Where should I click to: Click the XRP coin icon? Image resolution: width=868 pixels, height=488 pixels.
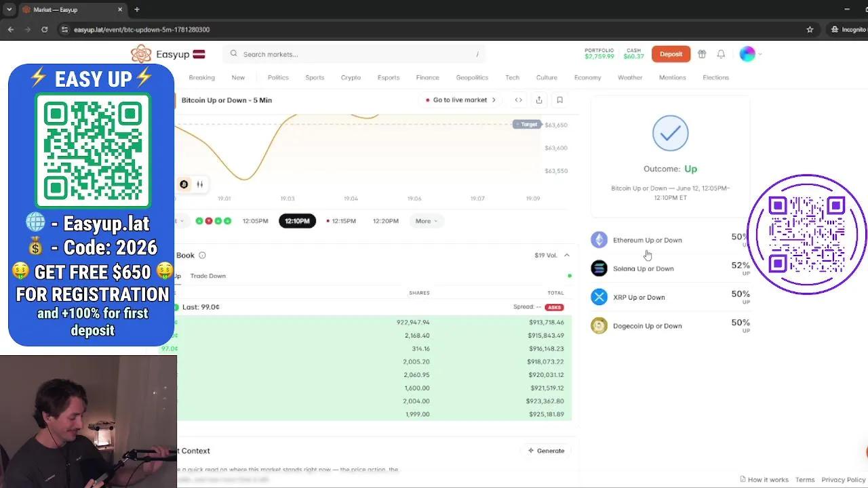coord(599,297)
